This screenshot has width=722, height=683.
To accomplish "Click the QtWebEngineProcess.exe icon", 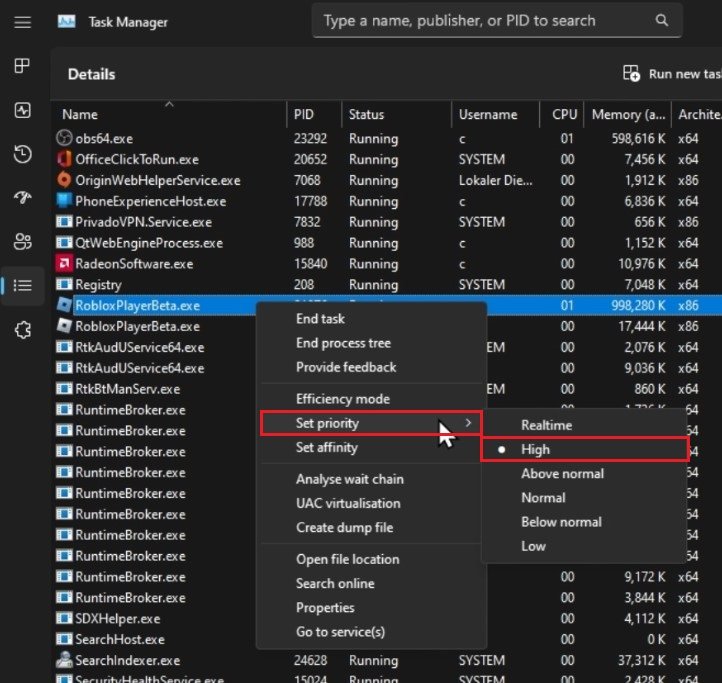I will pyautogui.click(x=64, y=242).
